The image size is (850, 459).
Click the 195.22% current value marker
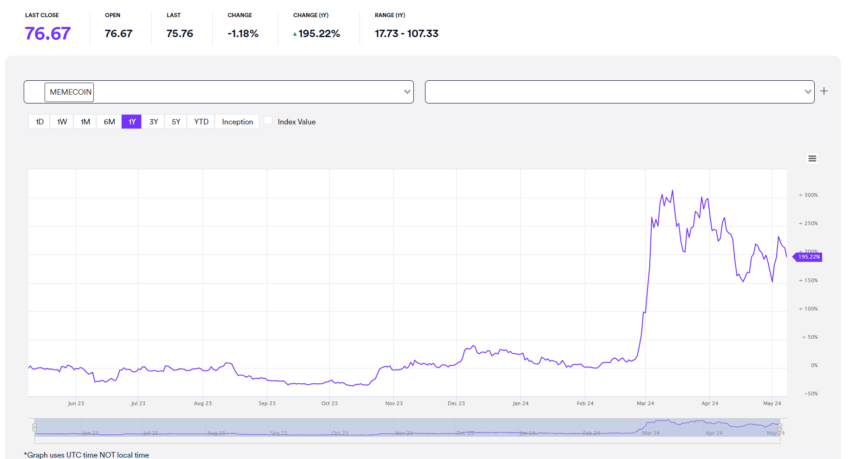(x=808, y=257)
